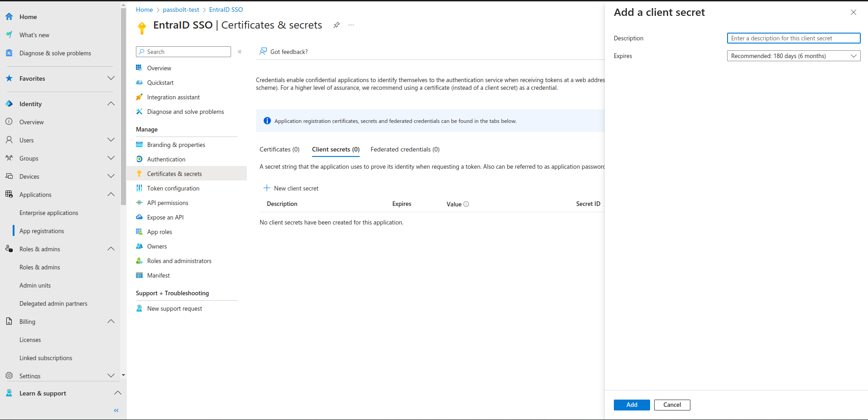Click Diagnose & solve problems icon

click(x=9, y=53)
